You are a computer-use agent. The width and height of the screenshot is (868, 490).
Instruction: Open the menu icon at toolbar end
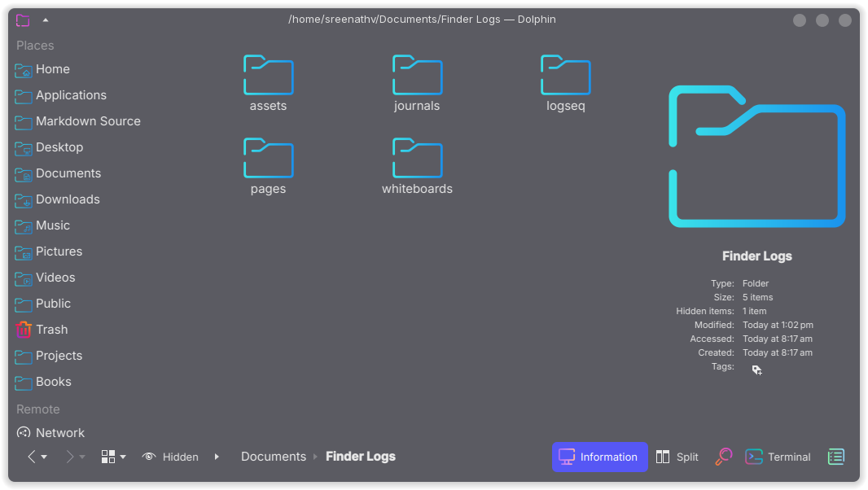(x=836, y=457)
